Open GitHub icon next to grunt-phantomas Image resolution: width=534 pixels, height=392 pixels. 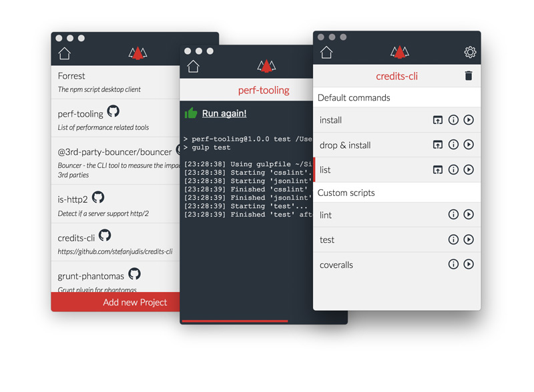click(135, 274)
